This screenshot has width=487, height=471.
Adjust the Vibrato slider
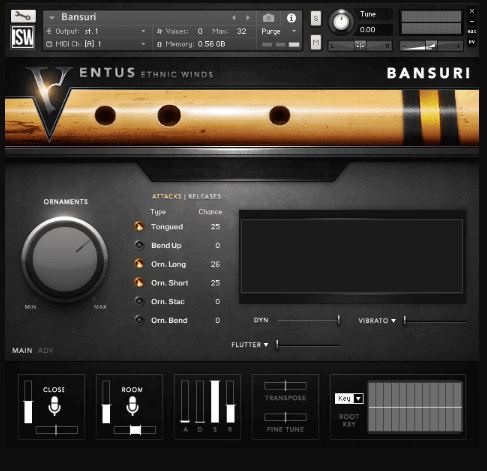pyautogui.click(x=435, y=321)
